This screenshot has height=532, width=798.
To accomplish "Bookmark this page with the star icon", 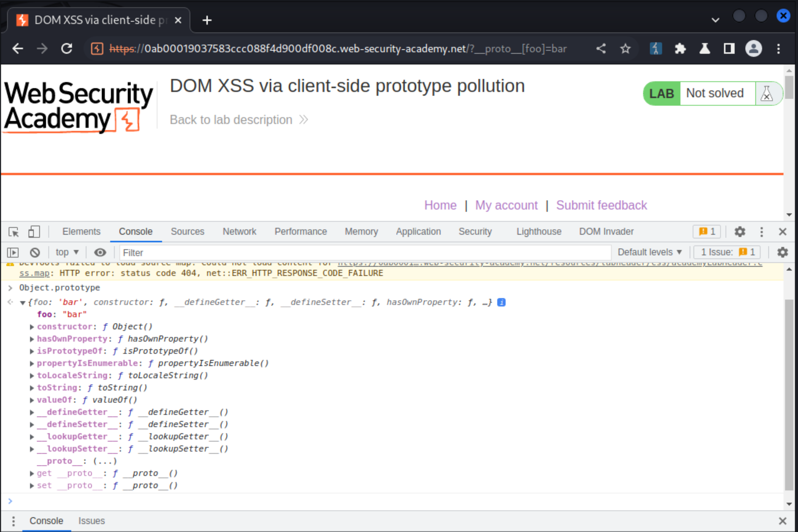I will (625, 49).
